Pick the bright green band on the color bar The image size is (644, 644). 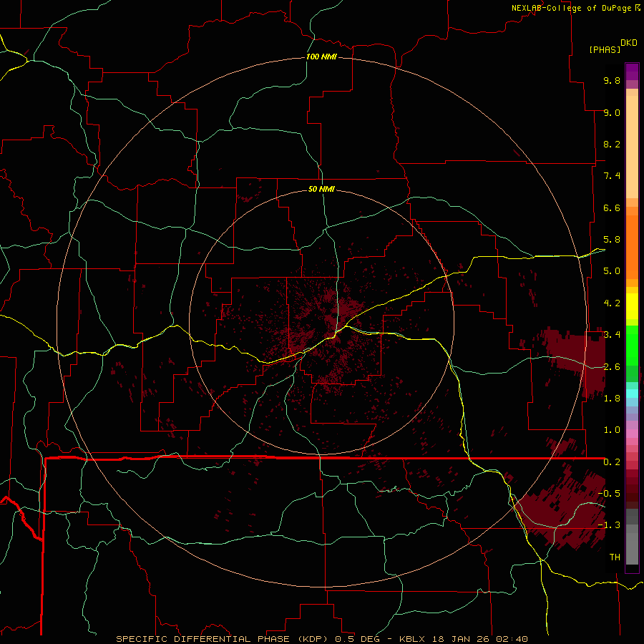[632, 346]
